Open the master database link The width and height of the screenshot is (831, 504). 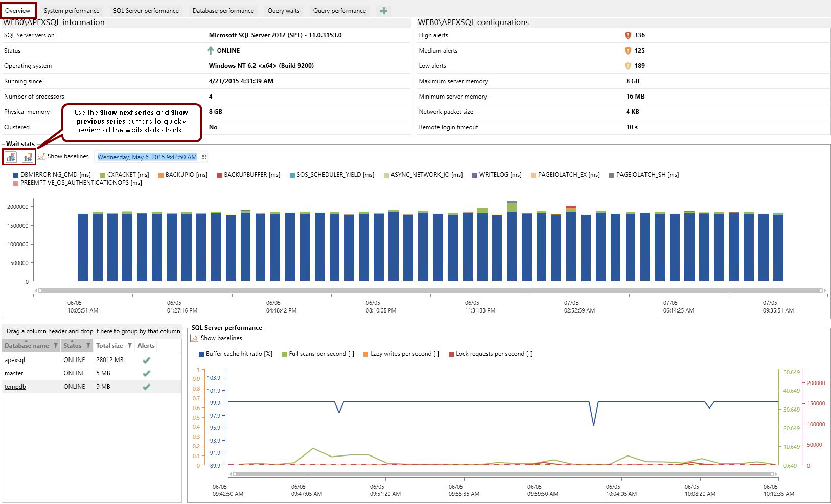point(14,373)
